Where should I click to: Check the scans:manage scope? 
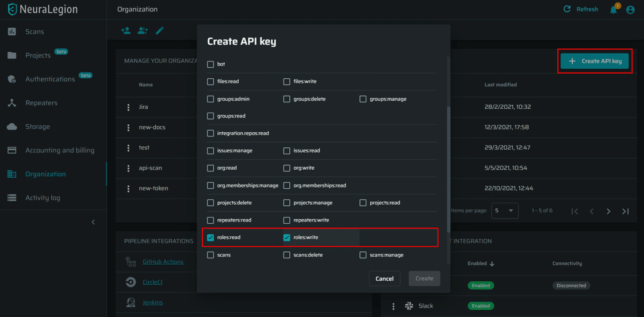363,255
